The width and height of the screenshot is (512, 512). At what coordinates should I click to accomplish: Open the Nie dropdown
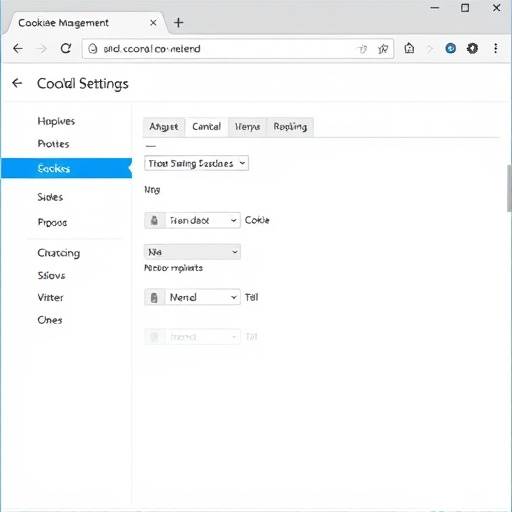192,252
